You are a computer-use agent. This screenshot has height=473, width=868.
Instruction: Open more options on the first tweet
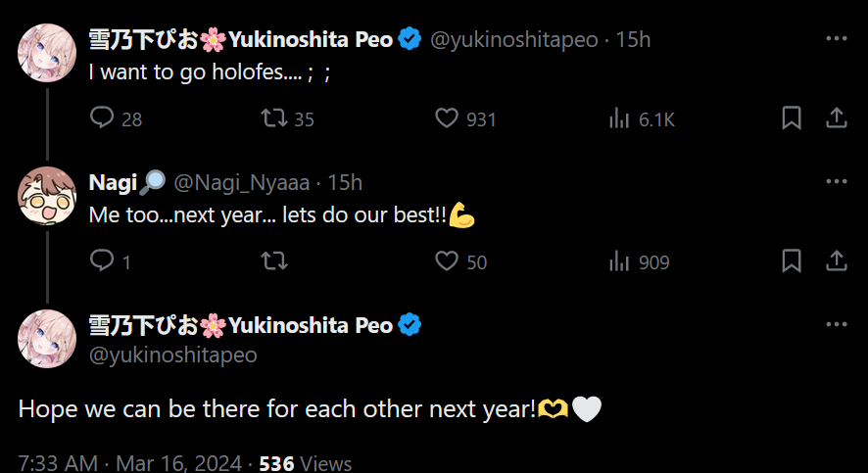coord(836,39)
